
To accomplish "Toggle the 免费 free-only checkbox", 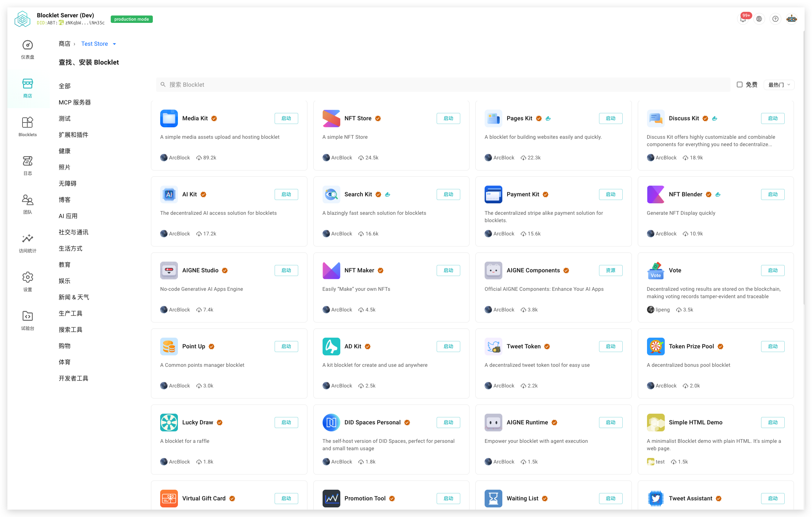I will 740,85.
